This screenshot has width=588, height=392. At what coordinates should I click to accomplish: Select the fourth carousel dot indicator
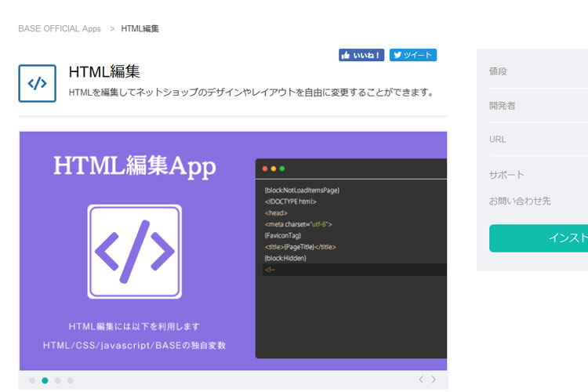tap(70, 380)
